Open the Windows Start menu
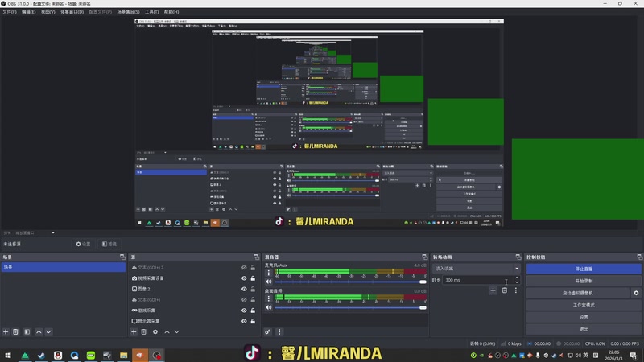The width and height of the screenshot is (644, 362). click(8, 355)
